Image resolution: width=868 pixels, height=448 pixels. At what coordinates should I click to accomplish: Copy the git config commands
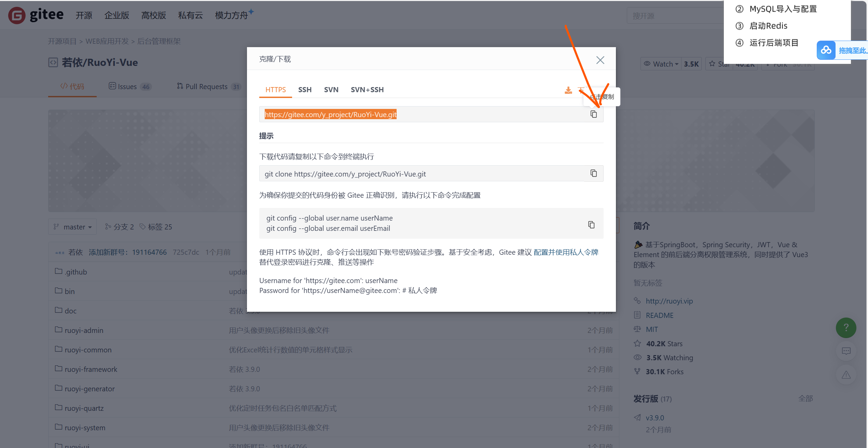click(x=591, y=225)
